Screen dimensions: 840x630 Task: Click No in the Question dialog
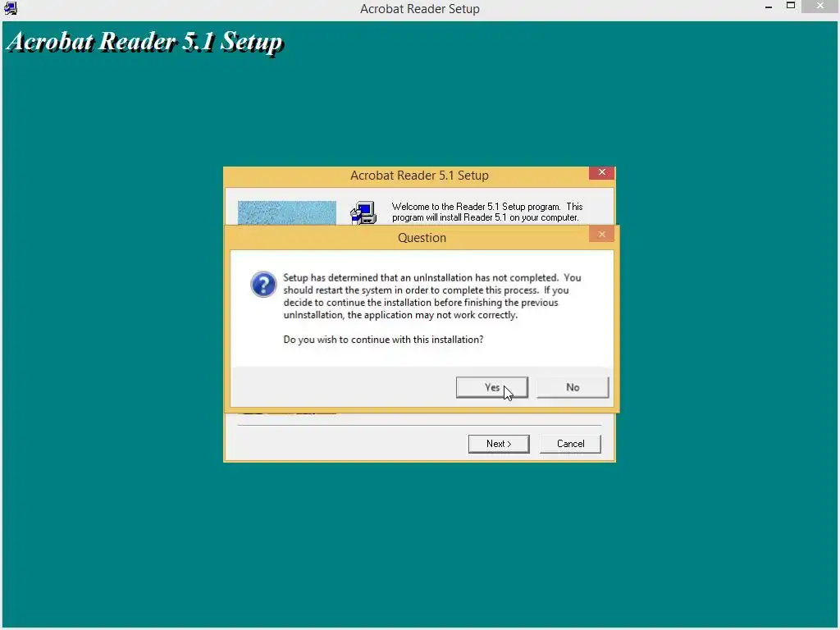point(573,387)
